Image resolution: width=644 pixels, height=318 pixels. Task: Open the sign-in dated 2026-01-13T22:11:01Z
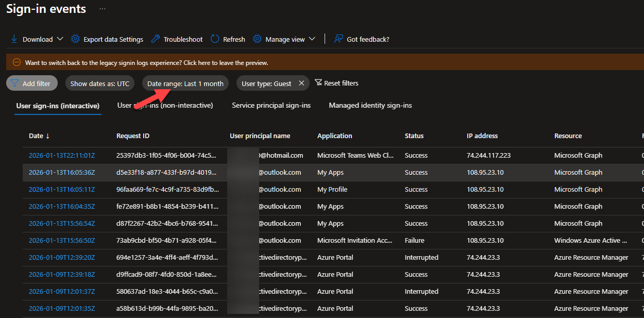click(x=62, y=155)
